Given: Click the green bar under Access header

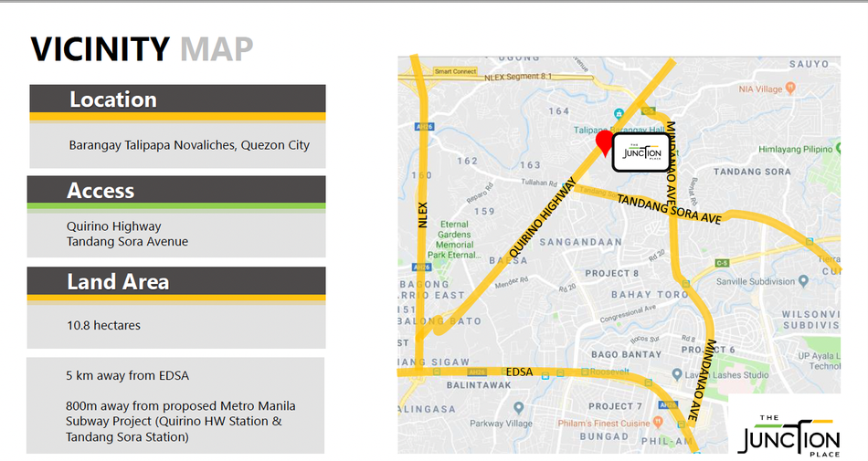Looking at the screenshot, I should click(176, 206).
